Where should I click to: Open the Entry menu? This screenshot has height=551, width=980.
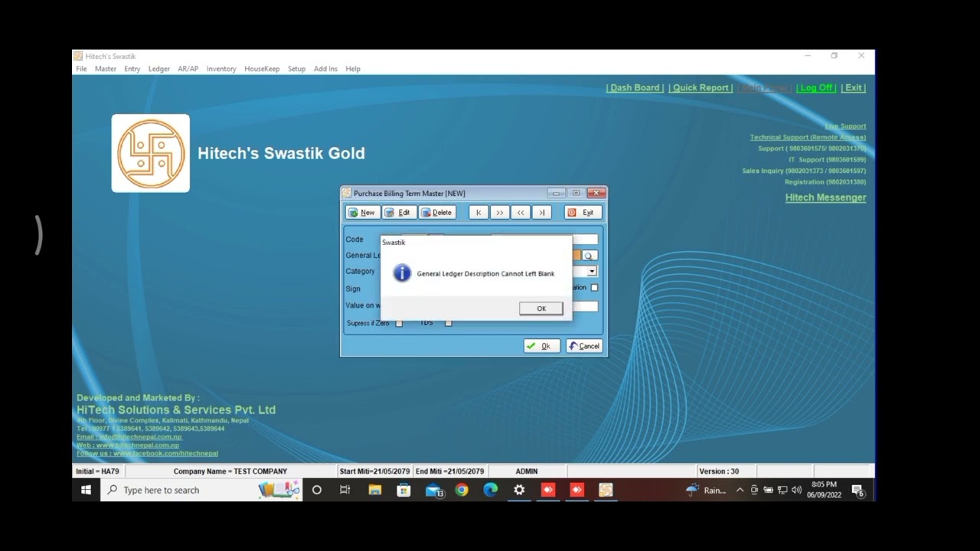point(132,69)
